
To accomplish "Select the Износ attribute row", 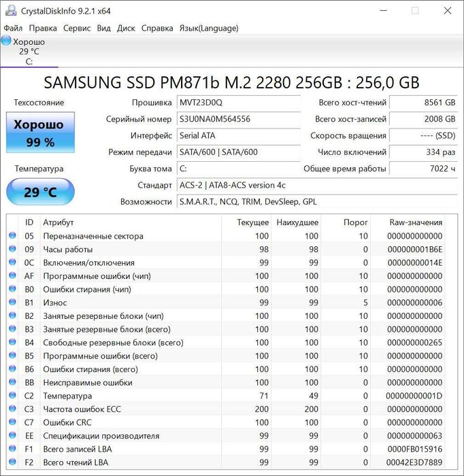I will click(x=226, y=303).
